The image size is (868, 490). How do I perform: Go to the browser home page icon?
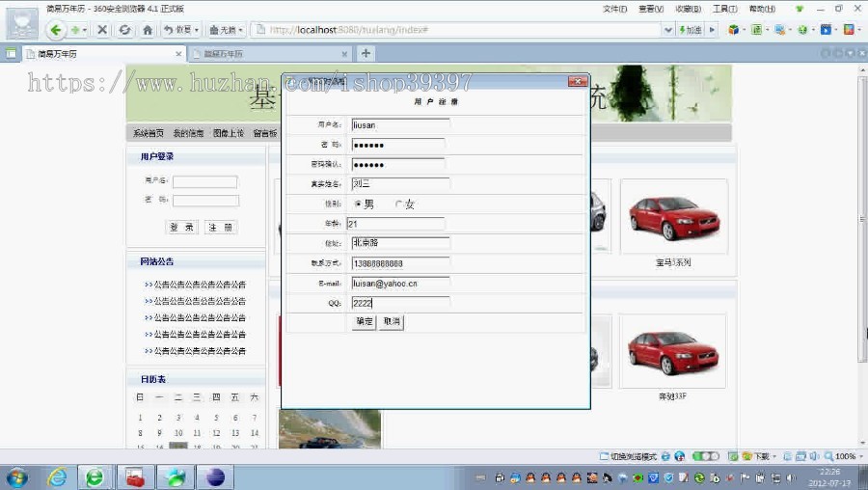[x=148, y=30]
